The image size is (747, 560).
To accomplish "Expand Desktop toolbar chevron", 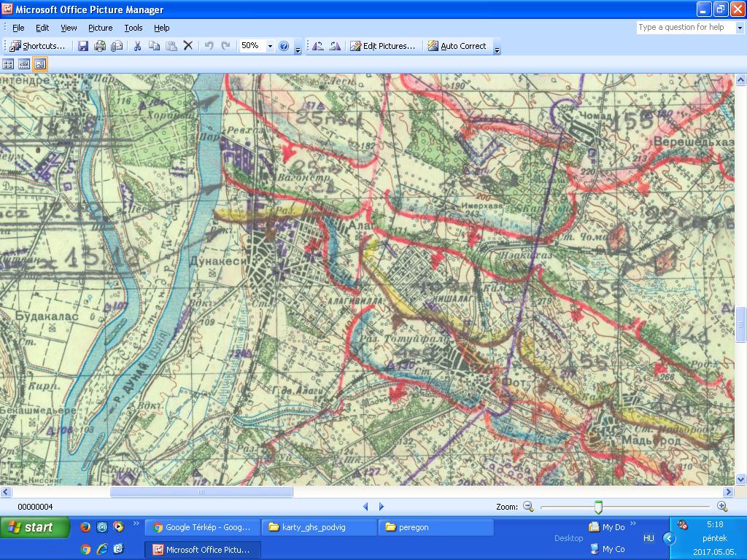I will [x=632, y=524].
